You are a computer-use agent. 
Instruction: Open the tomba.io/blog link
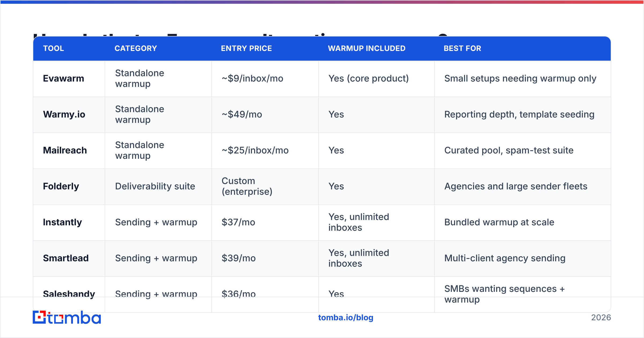[x=346, y=318]
